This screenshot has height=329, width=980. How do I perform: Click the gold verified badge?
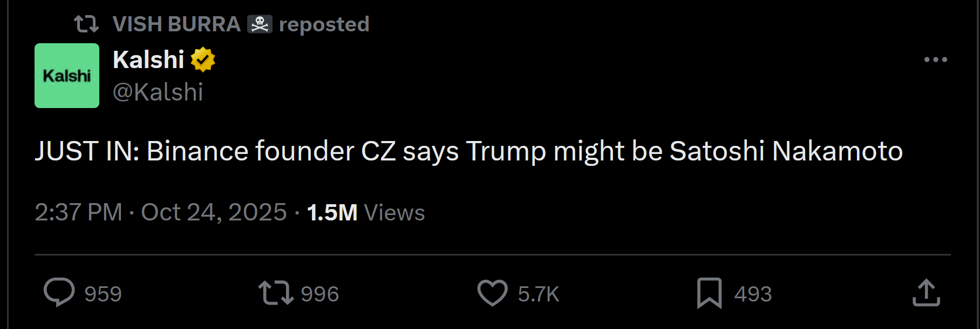click(x=203, y=59)
